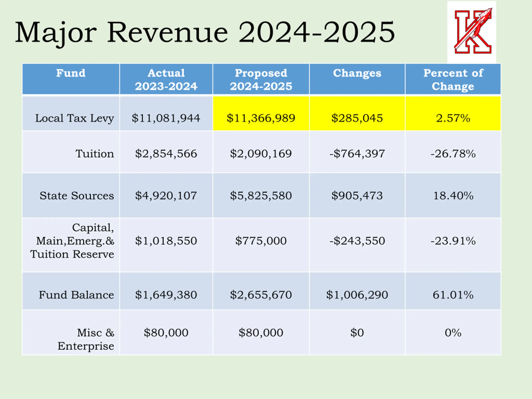Click the -$764,397 tuition change value
The width and height of the screenshot is (532, 399).
[x=357, y=154]
